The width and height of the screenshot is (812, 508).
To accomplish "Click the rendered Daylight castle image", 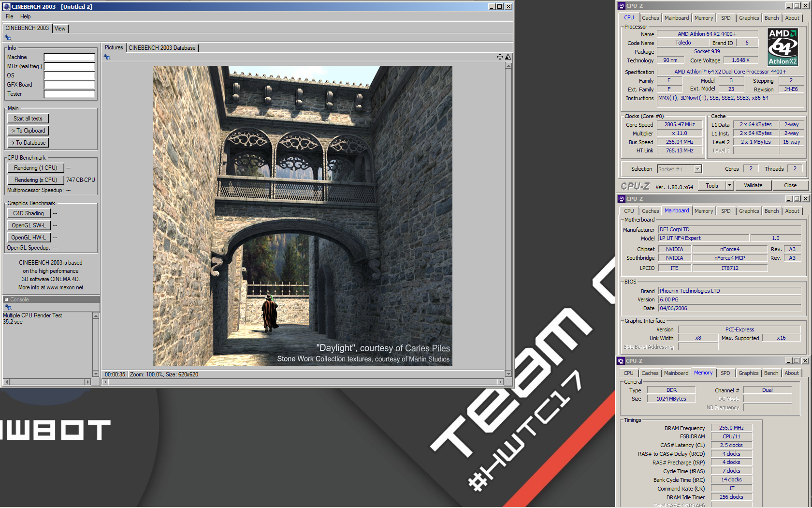I will tap(303, 216).
